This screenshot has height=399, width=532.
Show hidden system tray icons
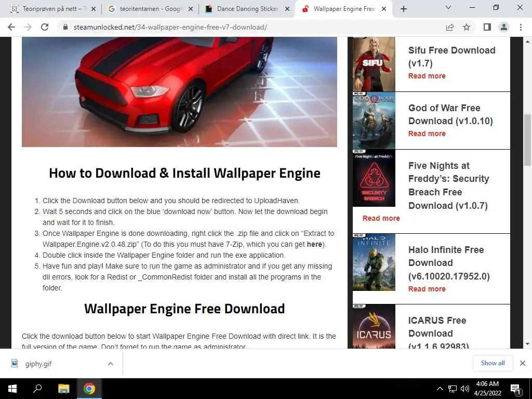[440, 389]
